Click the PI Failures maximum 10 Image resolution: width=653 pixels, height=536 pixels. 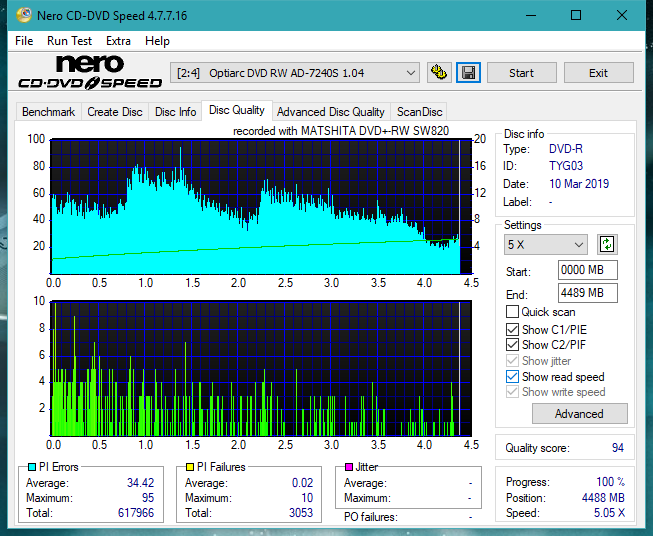click(x=307, y=498)
